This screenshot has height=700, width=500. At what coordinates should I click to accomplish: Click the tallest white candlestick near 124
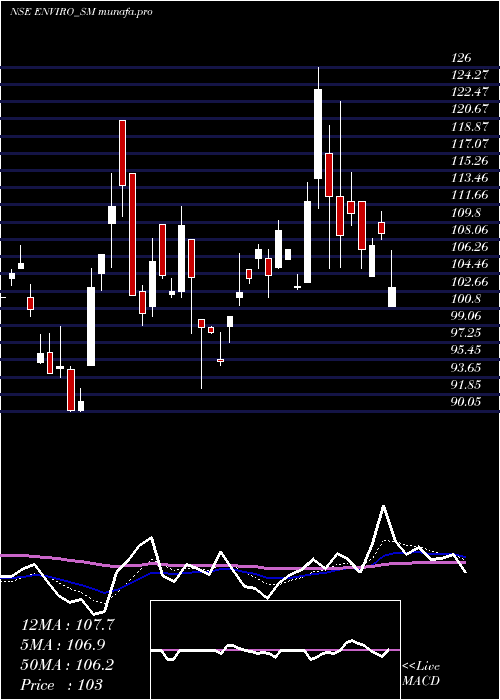[x=318, y=134]
